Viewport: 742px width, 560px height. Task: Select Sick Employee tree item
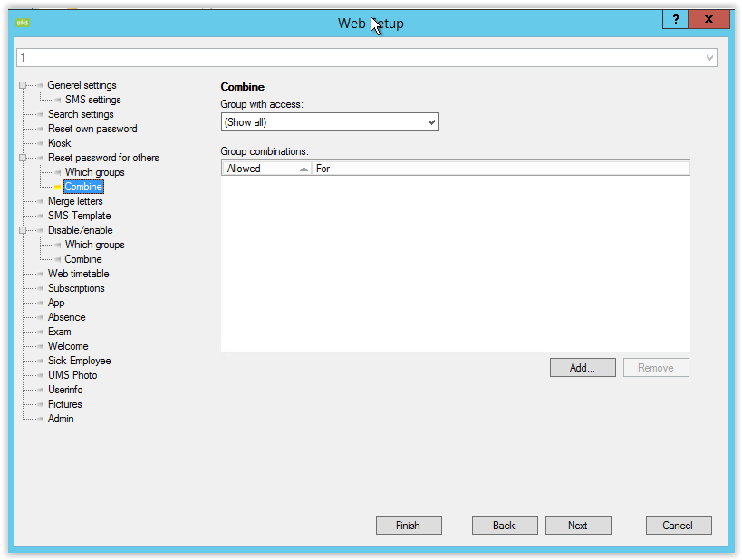[79, 361]
